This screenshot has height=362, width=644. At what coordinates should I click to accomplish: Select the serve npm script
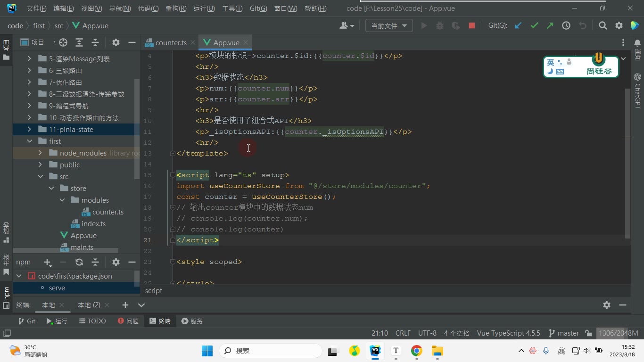tap(57, 288)
